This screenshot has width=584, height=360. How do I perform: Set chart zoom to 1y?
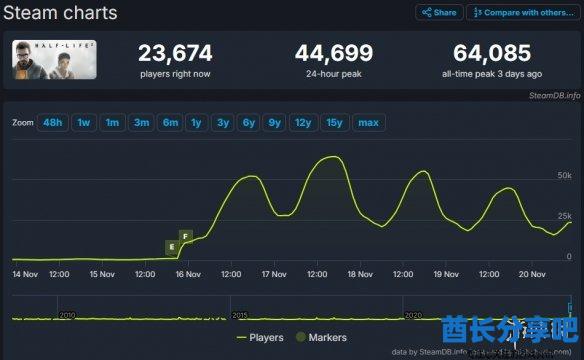pyautogui.click(x=196, y=122)
